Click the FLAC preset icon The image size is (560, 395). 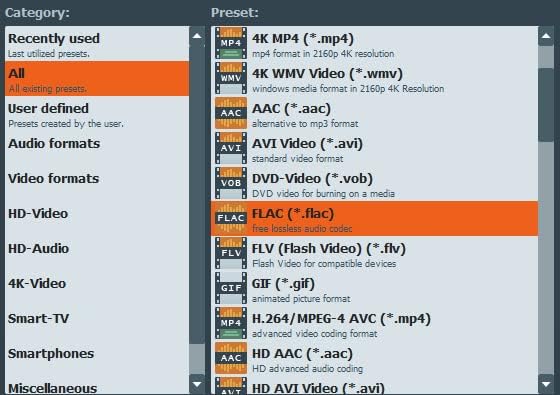tap(231, 218)
